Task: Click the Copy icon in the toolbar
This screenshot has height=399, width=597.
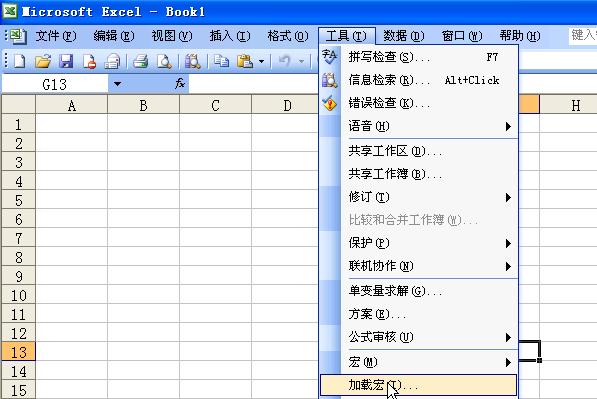Action: pyautogui.click(x=221, y=61)
